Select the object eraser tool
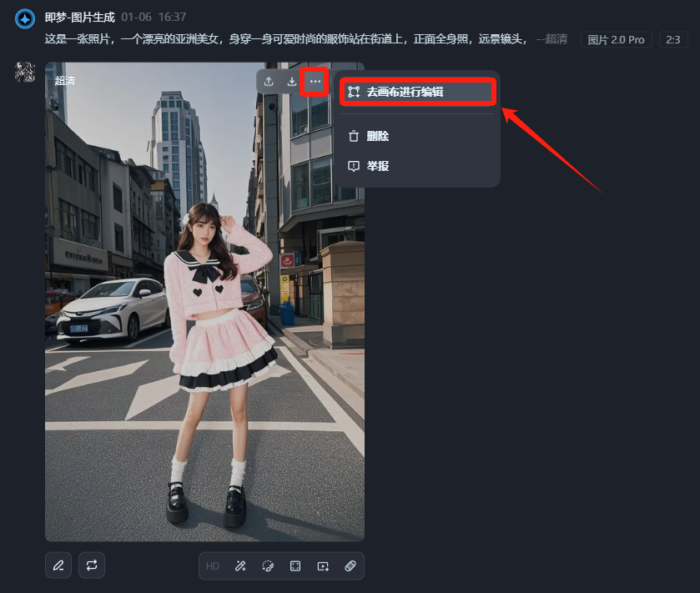Viewport: 700px width, 593px height. click(350, 565)
